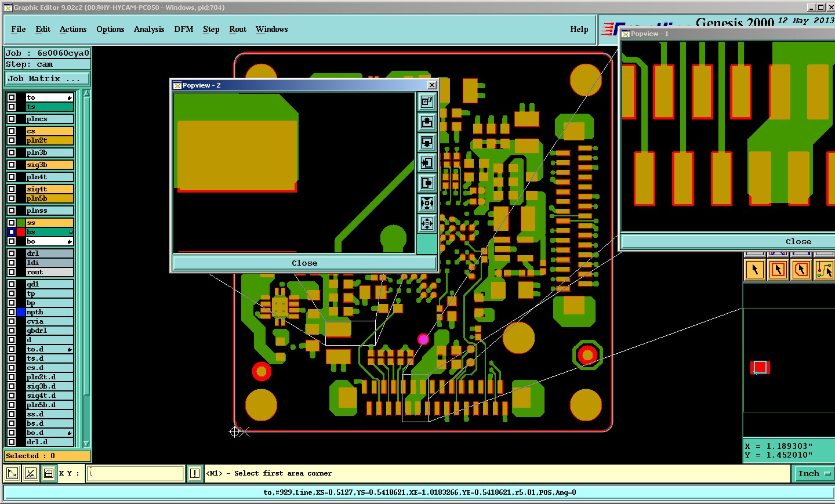This screenshot has width=835, height=504.
Task: Click the exclamation mark icon beside XY field
Action: (194, 473)
